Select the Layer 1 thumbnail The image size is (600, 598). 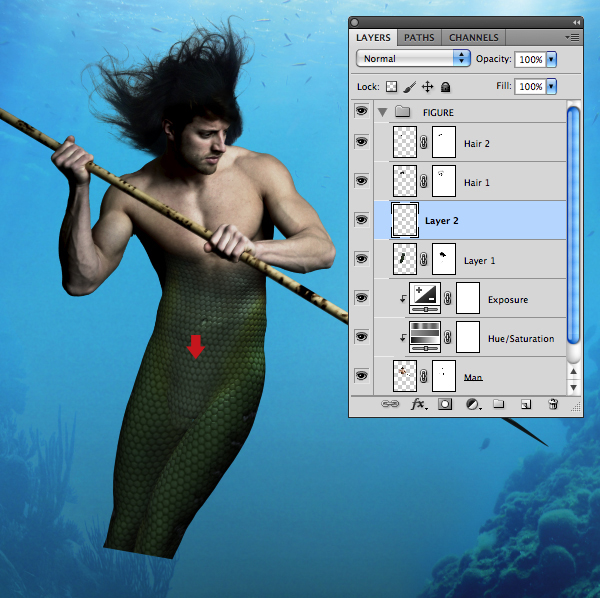[x=405, y=259]
